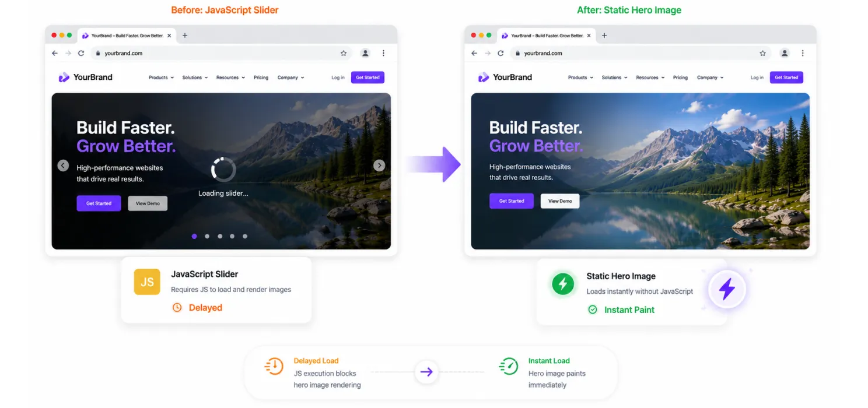This screenshot has height=408, width=868.
Task: Click hero Get Started button on slider
Action: pos(99,203)
